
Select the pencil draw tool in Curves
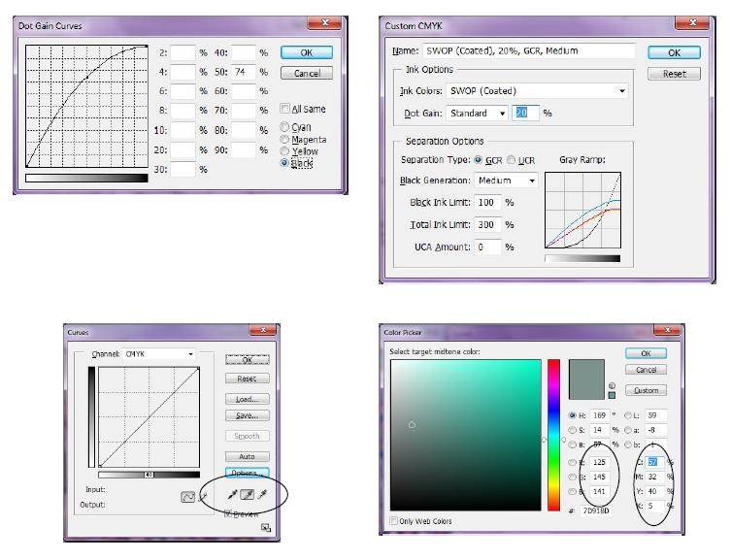tap(203, 497)
